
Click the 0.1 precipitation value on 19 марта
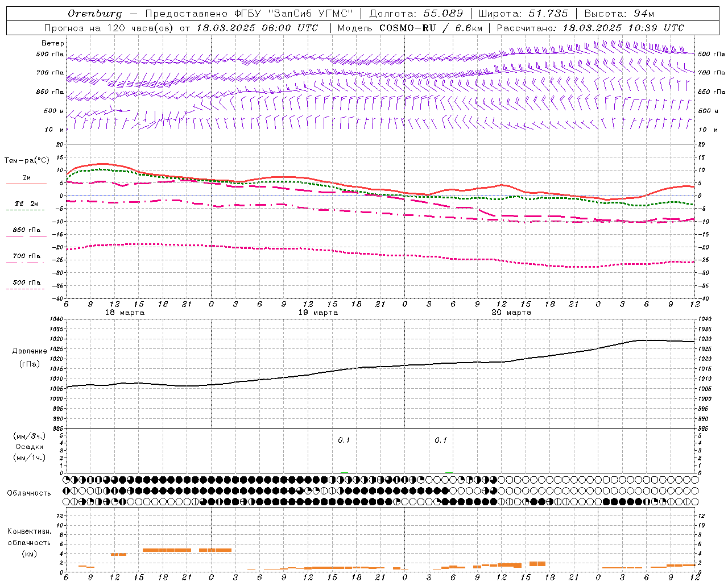(344, 440)
